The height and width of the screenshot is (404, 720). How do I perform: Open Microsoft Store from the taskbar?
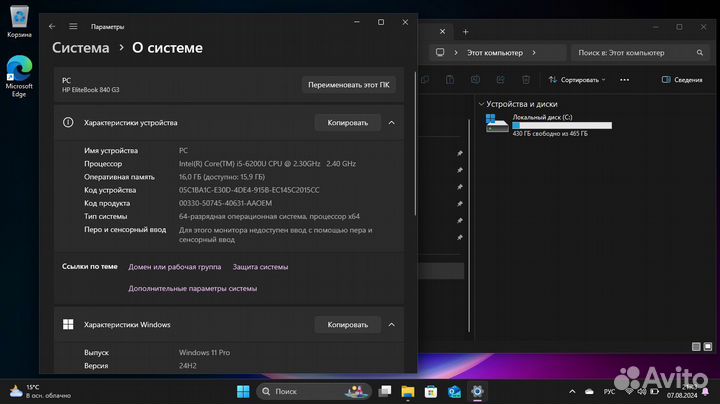431,392
